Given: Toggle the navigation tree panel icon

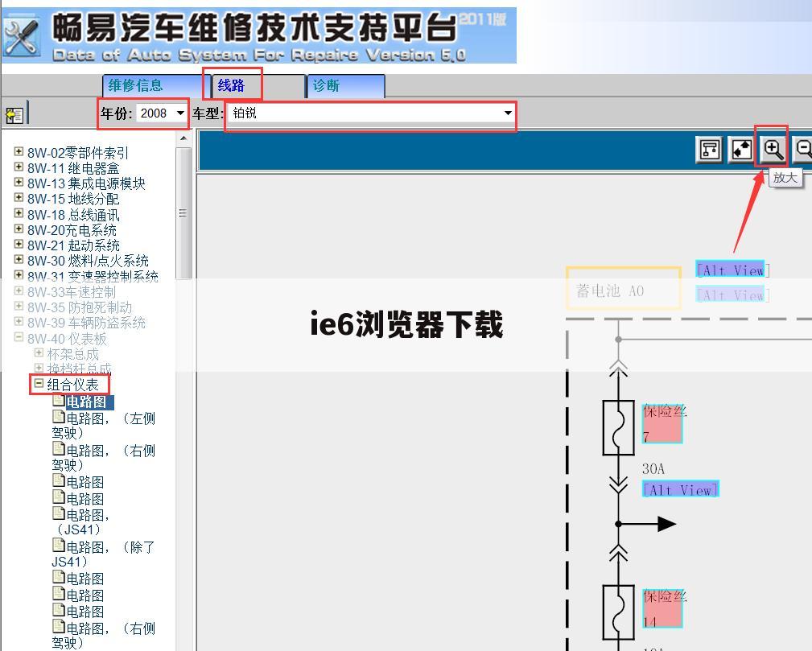Looking at the screenshot, I should click(x=14, y=114).
